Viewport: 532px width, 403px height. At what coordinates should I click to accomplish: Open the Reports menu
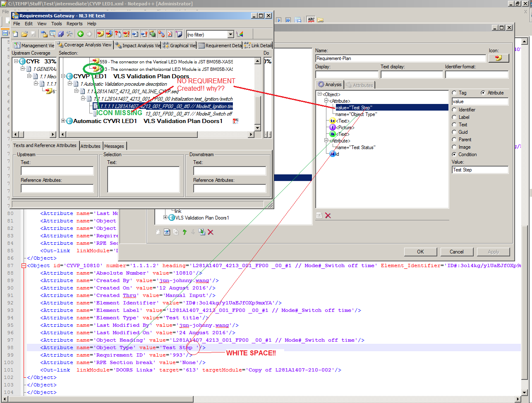point(74,24)
